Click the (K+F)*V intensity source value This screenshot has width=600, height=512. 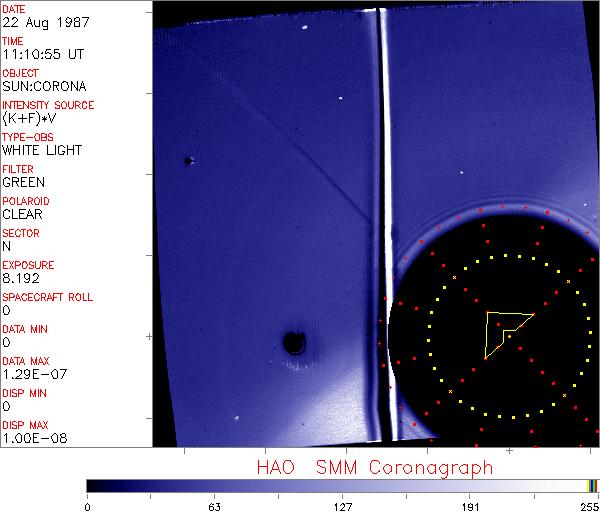(30, 118)
